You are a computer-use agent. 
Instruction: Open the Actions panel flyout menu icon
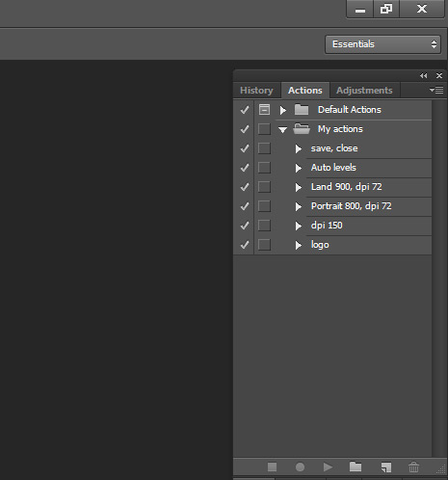436,91
